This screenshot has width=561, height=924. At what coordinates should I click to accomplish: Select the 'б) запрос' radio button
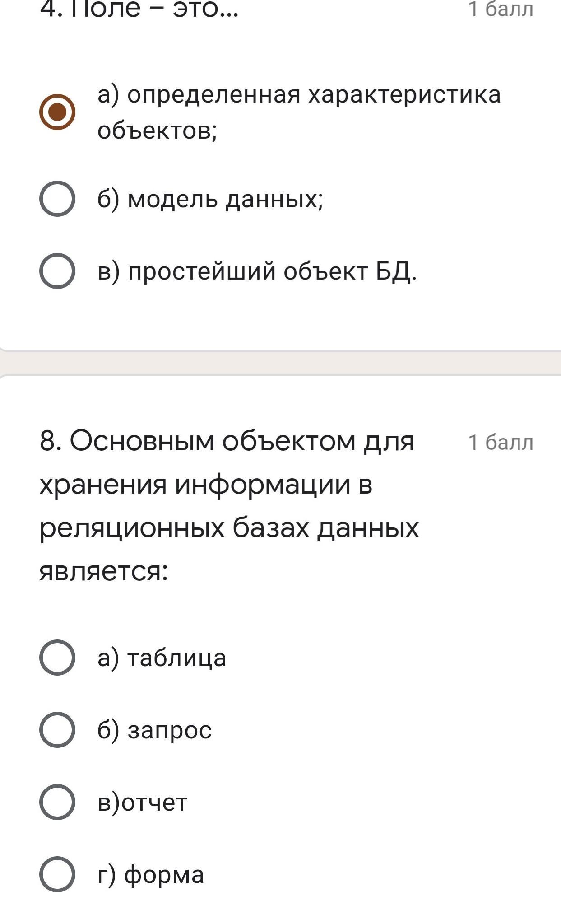pos(57,730)
